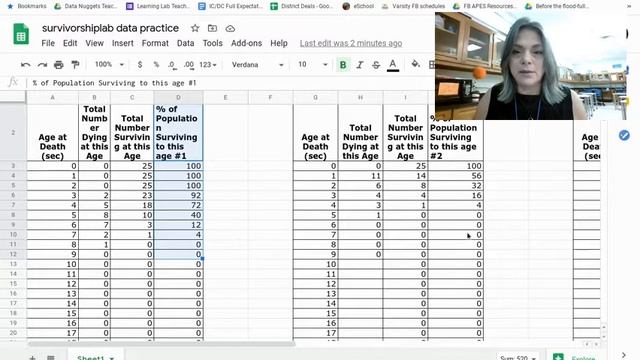Expand the side panel chevron
Image resolution: width=640 pixels, height=360 pixels.
click(x=624, y=356)
